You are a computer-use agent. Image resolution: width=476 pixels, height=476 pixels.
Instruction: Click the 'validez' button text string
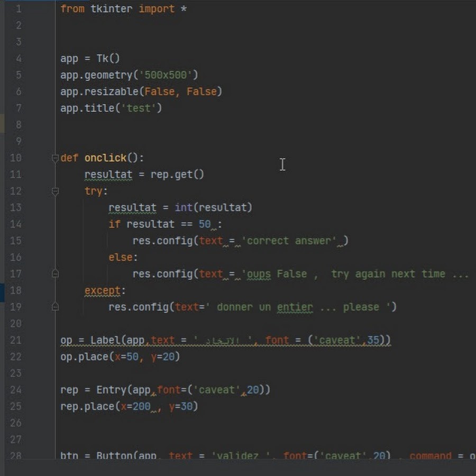(x=241, y=455)
